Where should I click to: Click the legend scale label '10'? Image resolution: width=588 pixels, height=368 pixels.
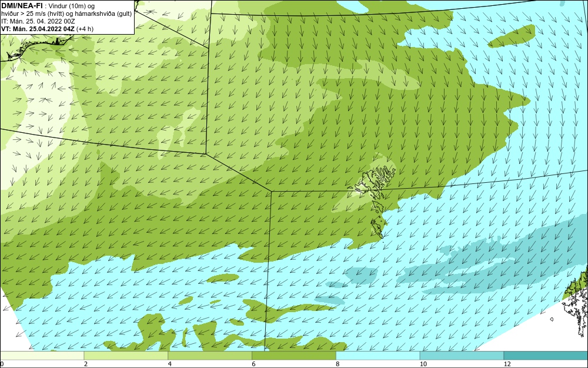point(423,364)
